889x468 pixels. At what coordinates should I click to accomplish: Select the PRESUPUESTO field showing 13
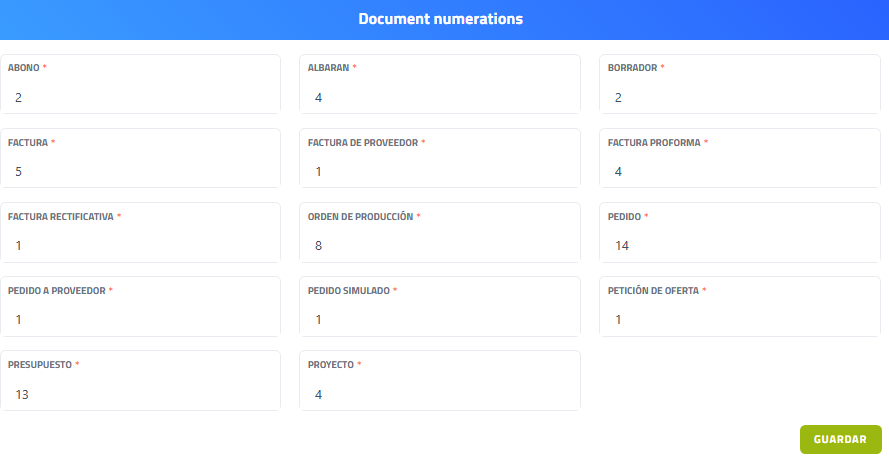click(140, 394)
